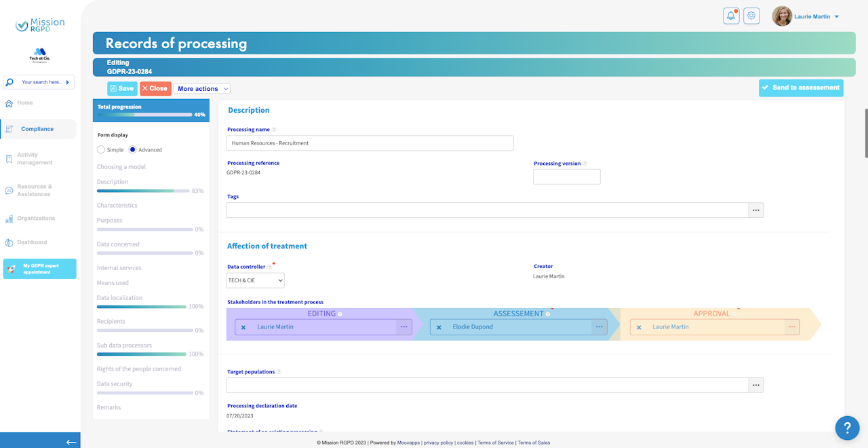This screenshot has width=868, height=448.
Task: Open the More actions dropdown
Action: tap(202, 88)
